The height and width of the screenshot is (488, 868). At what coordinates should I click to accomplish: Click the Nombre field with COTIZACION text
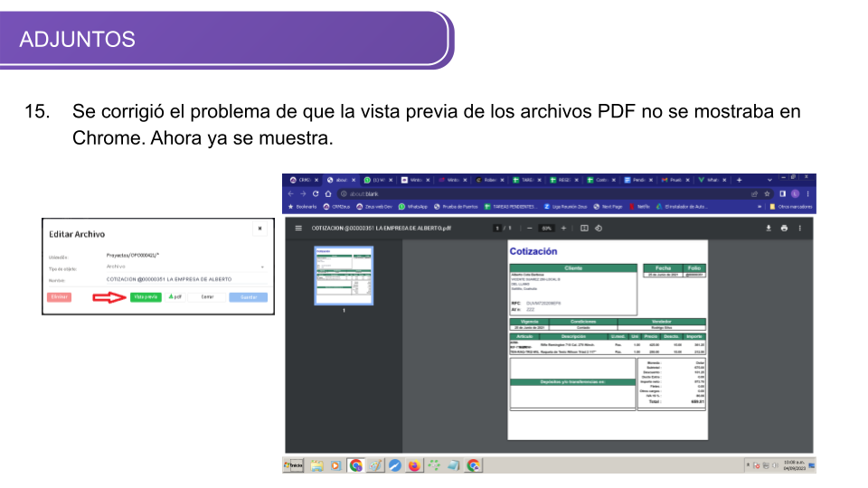point(185,279)
